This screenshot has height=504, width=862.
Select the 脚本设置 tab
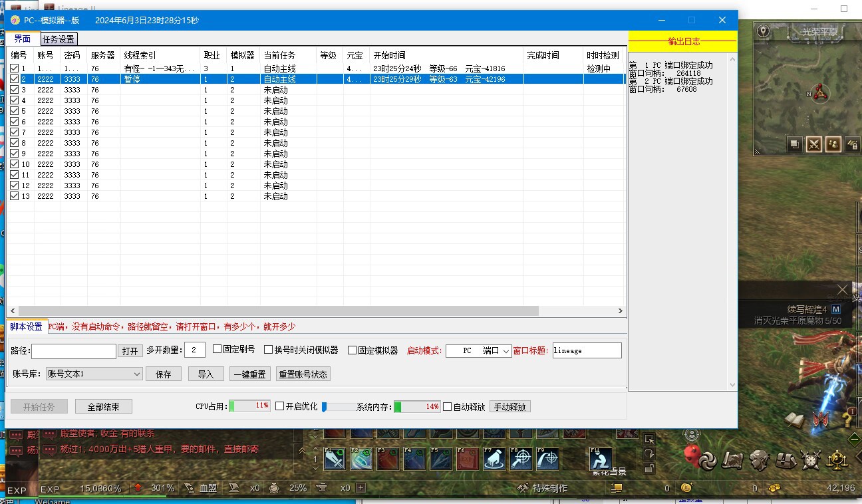coord(26,326)
